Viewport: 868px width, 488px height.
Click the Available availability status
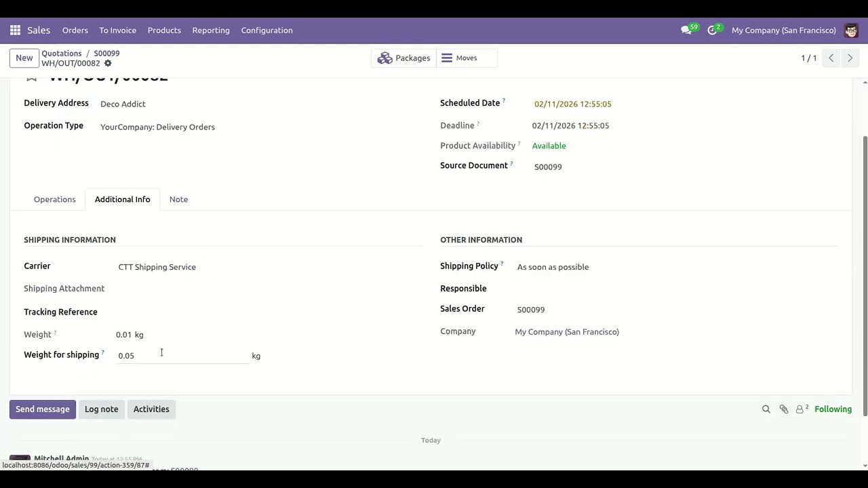[x=549, y=146]
